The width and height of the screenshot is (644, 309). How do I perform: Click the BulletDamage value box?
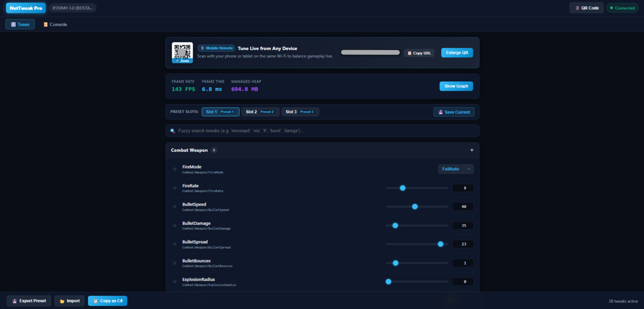[463, 225]
